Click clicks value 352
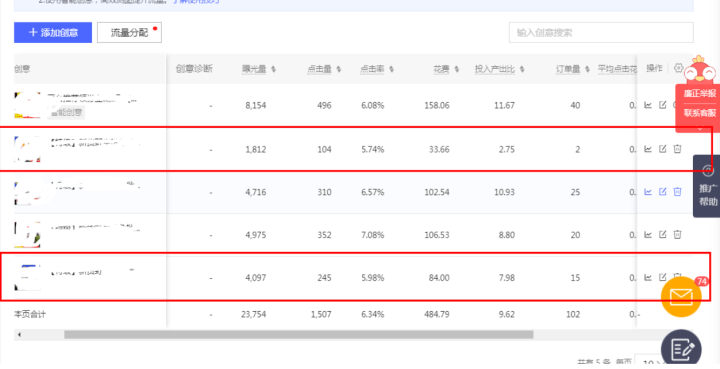Viewport: 720px width, 369px height. click(324, 235)
